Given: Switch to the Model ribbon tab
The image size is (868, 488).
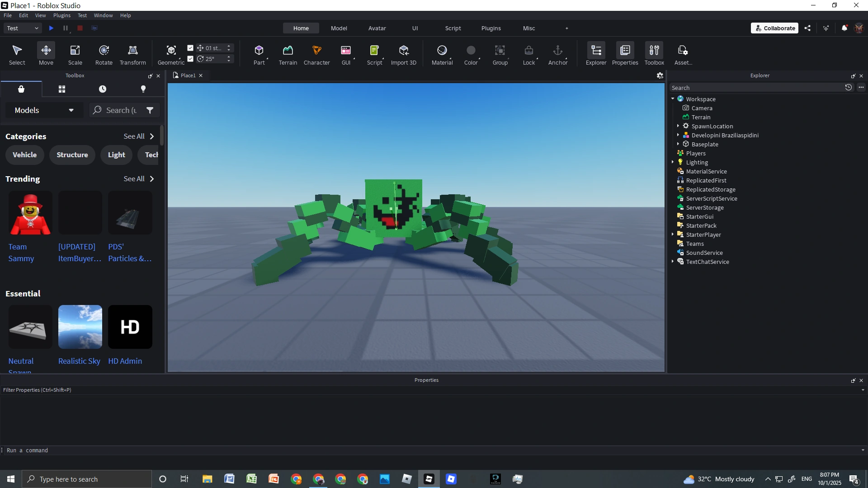Looking at the screenshot, I should click(x=339, y=28).
